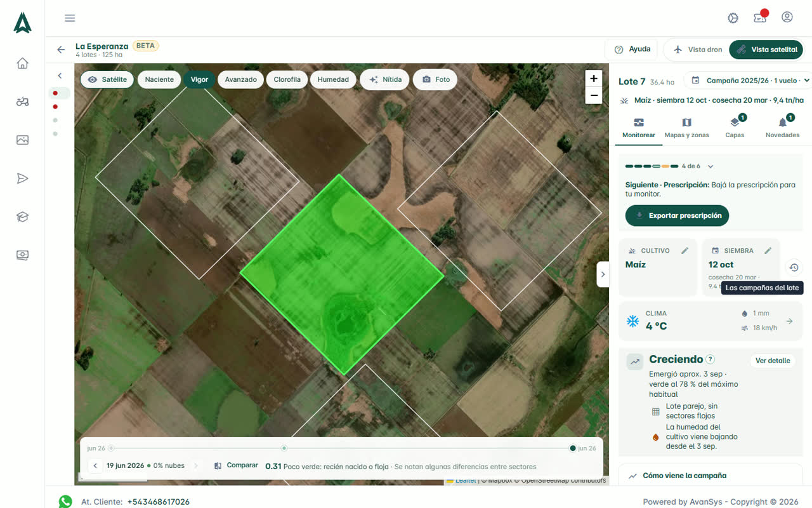
Task: Go back with the arrow beside La Esperanza
Action: point(61,50)
